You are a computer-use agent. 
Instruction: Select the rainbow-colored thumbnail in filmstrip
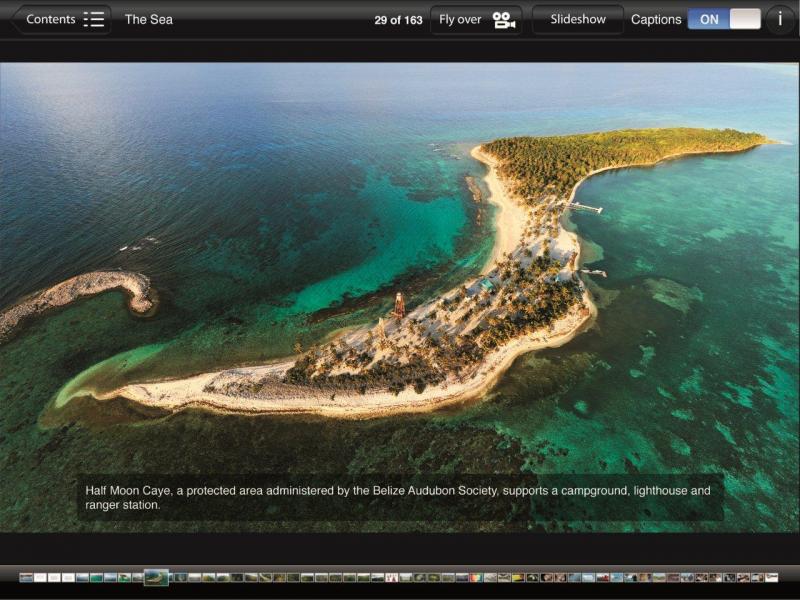click(x=476, y=578)
